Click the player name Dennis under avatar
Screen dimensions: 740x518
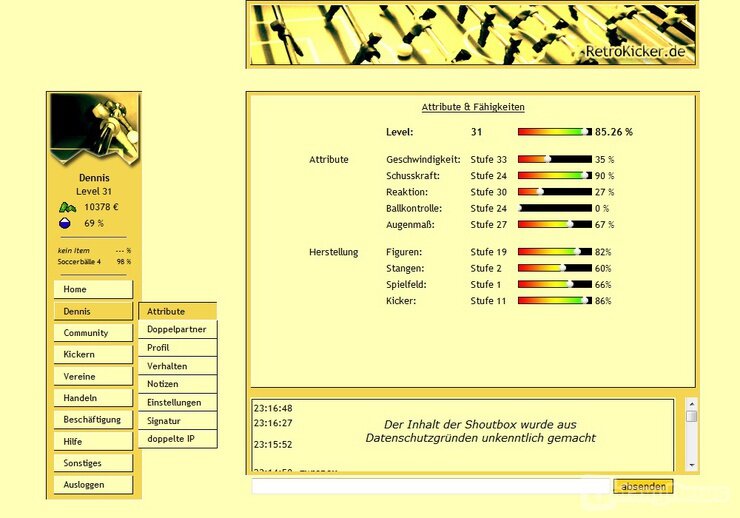click(94, 178)
